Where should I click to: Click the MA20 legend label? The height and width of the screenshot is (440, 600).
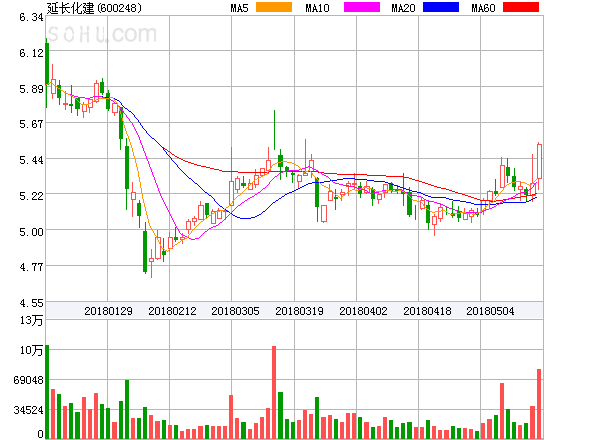[403, 8]
